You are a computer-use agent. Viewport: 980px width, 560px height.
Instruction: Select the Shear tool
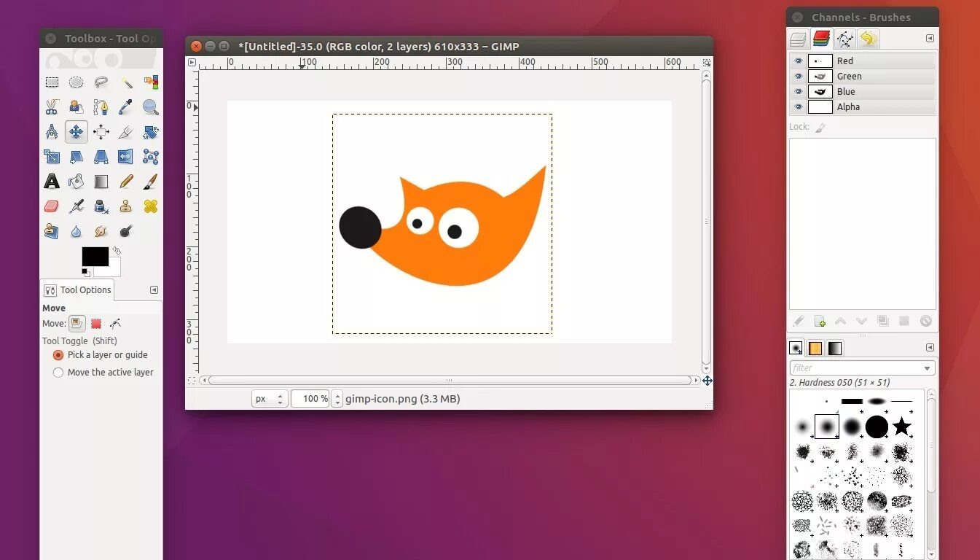[x=76, y=157]
